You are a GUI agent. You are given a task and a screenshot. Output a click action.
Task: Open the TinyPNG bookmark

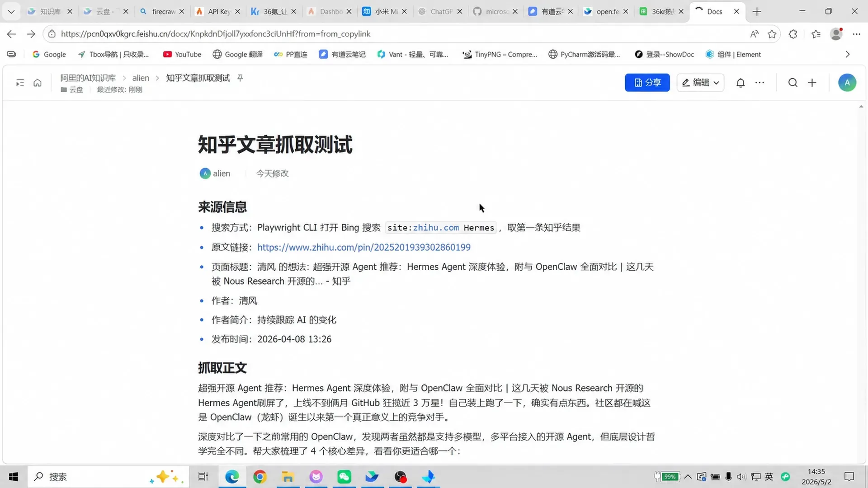point(500,54)
